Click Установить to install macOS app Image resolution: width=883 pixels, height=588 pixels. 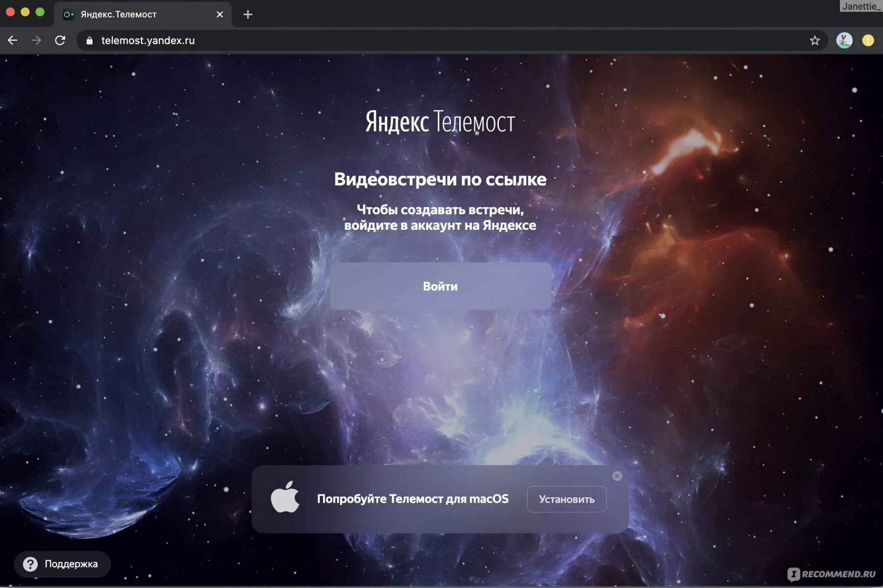[x=566, y=499]
